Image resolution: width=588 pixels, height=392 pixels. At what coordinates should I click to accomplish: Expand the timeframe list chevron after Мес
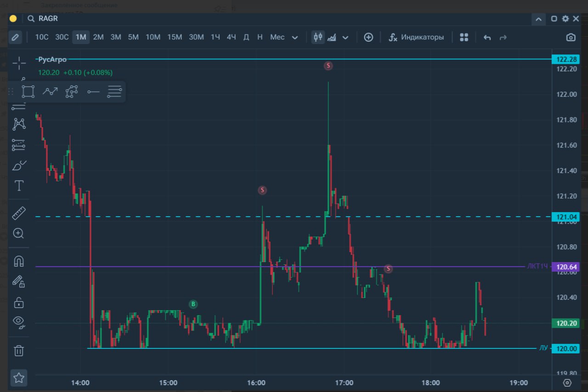coord(295,37)
